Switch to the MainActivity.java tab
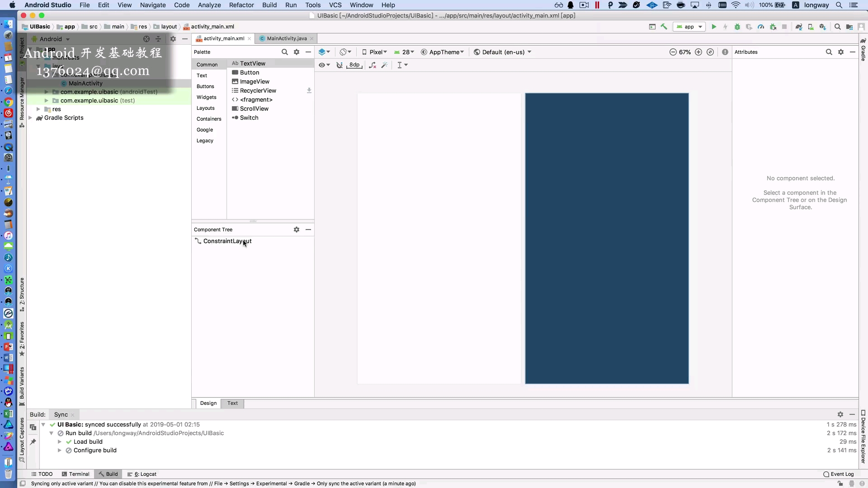The height and width of the screenshot is (488, 868). point(286,38)
